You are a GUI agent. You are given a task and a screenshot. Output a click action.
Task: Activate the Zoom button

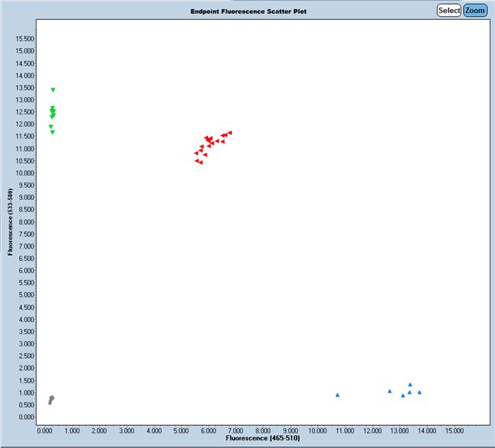[475, 11]
